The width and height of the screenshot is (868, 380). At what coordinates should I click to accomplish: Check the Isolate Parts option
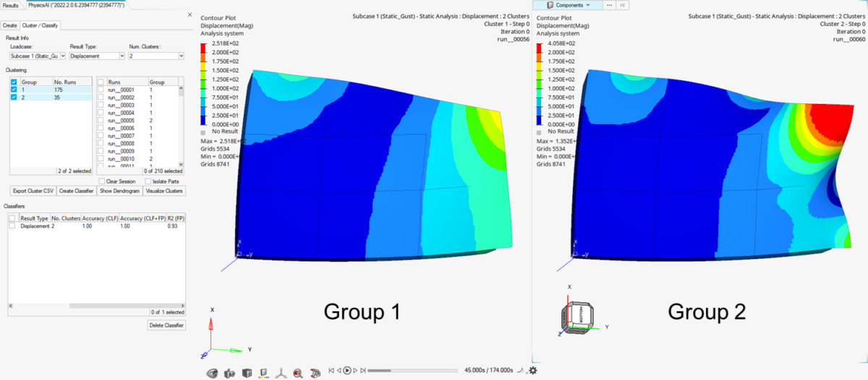point(148,181)
